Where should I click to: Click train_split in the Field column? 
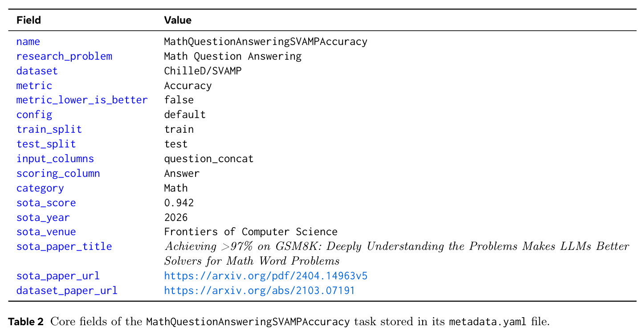tap(49, 130)
